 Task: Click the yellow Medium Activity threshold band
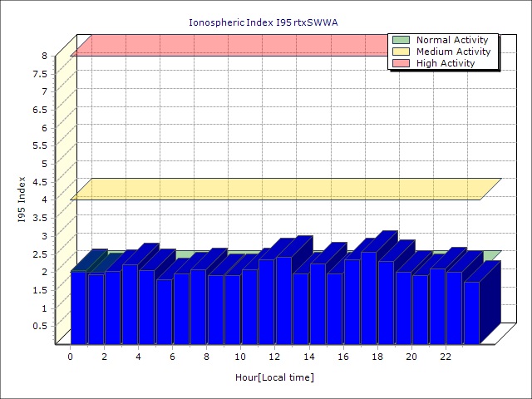pyautogui.click(x=283, y=190)
